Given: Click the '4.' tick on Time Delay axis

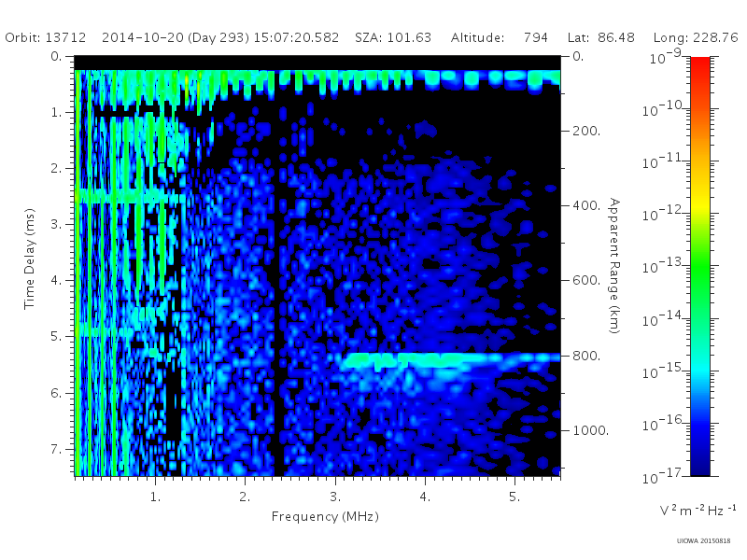Looking at the screenshot, I should 56,281.
